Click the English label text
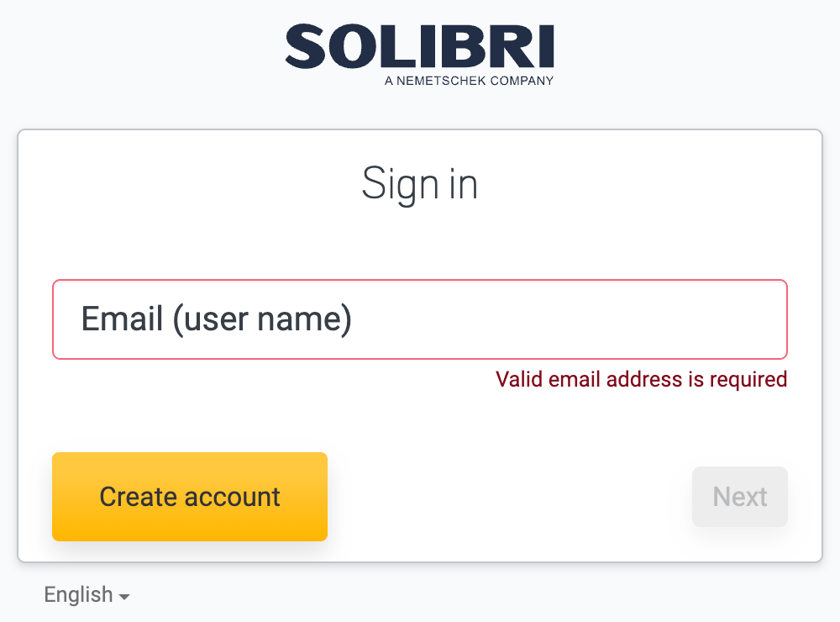 tap(78, 594)
